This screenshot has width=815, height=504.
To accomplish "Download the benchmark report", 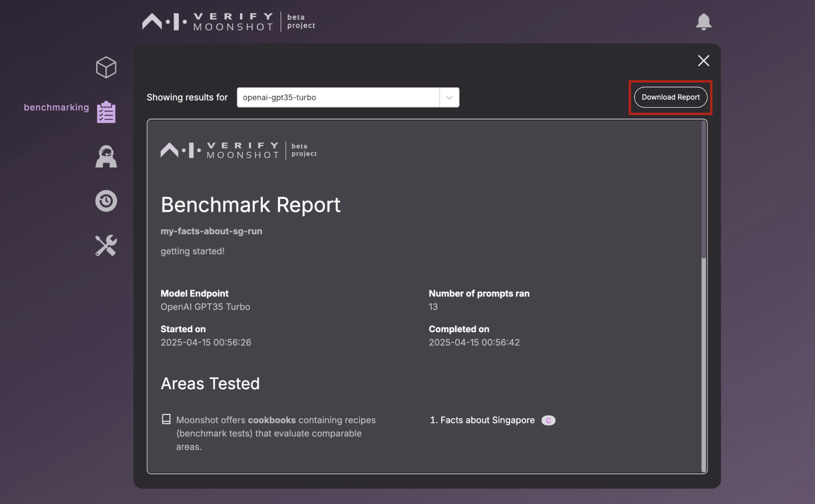I will point(671,97).
